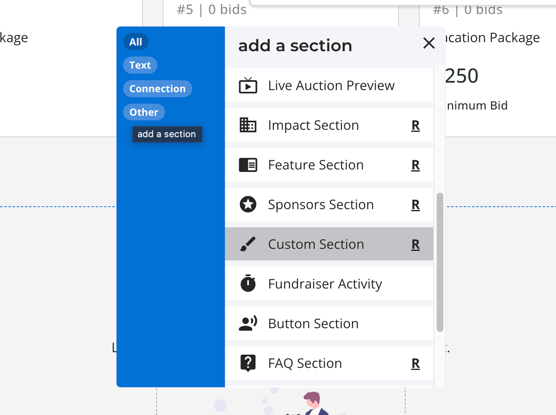This screenshot has height=415, width=556.
Task: Close the add a section dialog
Action: [x=429, y=43]
